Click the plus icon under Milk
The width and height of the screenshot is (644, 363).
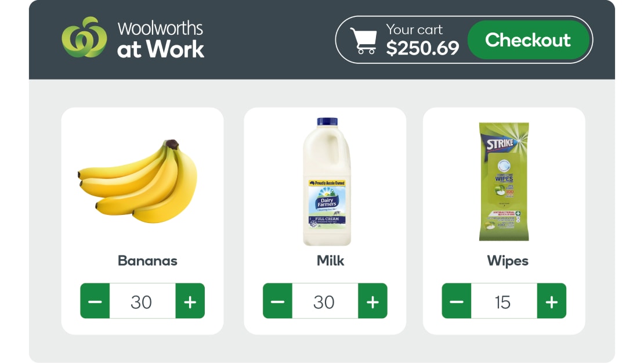pos(373,301)
